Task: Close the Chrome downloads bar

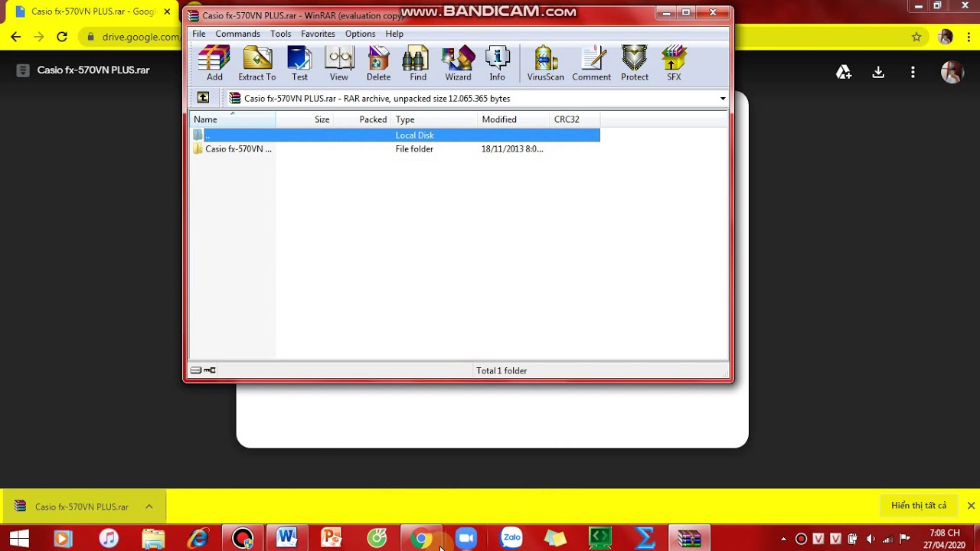Action: click(x=971, y=506)
